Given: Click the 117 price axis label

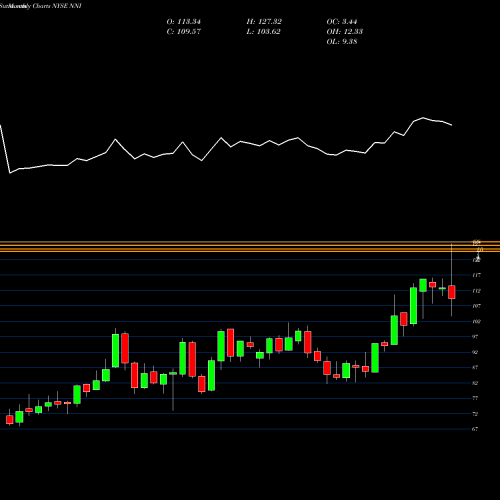Looking at the screenshot, I should [x=476, y=275].
